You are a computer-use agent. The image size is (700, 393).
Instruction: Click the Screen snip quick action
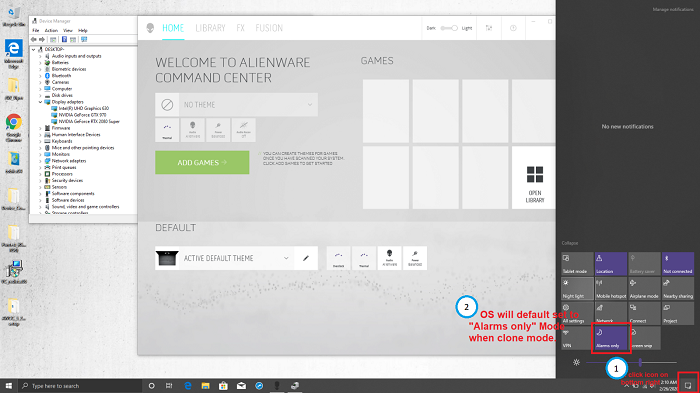click(644, 338)
